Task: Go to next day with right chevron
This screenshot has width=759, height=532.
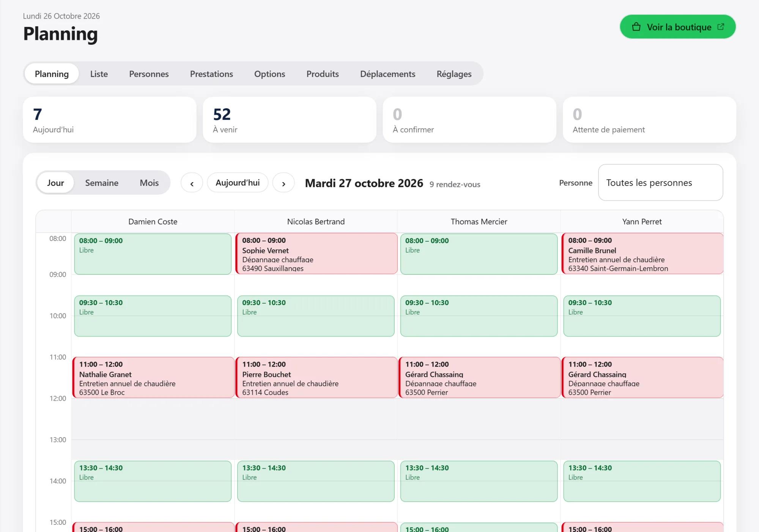Action: tap(283, 183)
